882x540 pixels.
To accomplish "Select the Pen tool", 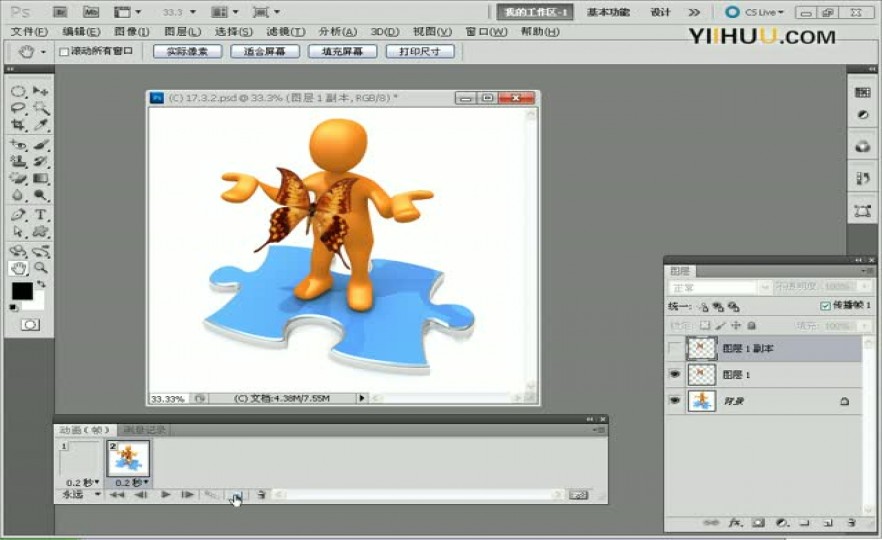I will coord(18,215).
